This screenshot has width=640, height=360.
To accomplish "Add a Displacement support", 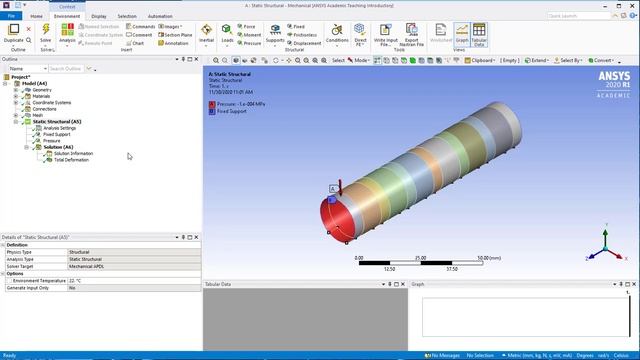I will [x=304, y=43].
